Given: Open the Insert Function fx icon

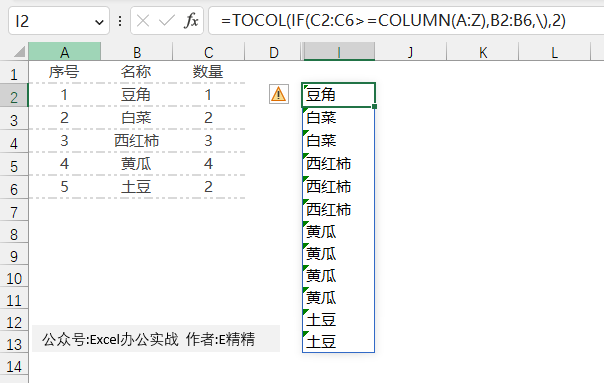Looking at the screenshot, I should [x=191, y=20].
